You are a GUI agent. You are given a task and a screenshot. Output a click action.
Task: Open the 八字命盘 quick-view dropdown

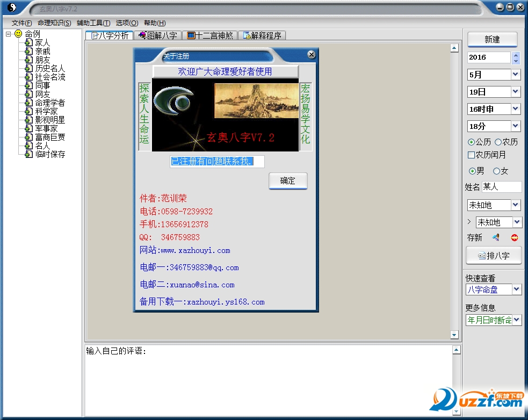coord(517,289)
